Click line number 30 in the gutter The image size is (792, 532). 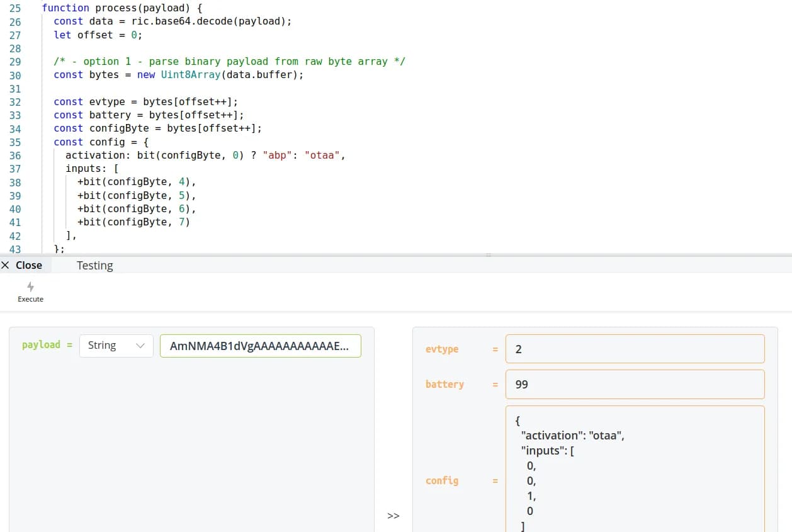pyautogui.click(x=15, y=75)
